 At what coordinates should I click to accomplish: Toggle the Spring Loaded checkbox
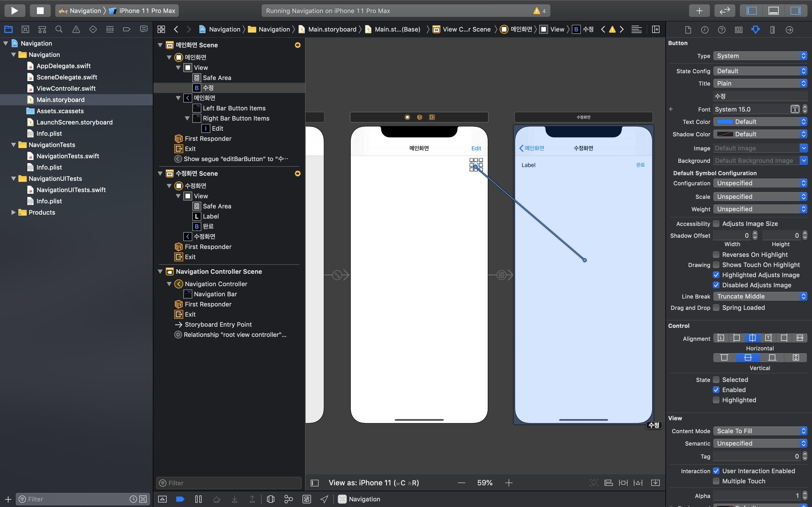(x=716, y=308)
